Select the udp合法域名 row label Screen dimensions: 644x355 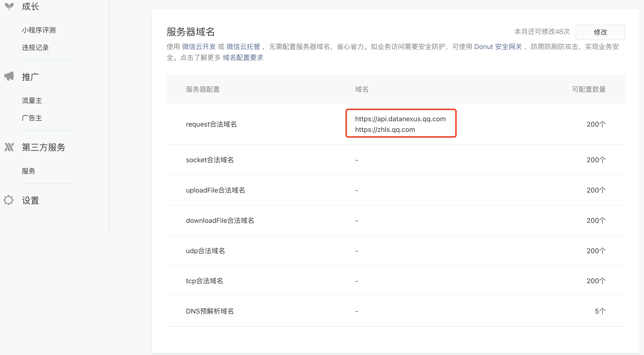tap(205, 251)
